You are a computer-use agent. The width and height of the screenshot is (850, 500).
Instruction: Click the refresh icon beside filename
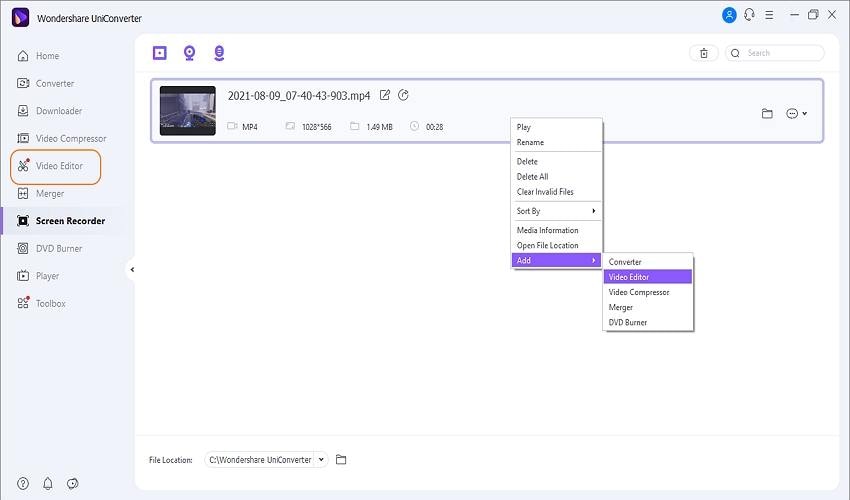click(x=403, y=95)
